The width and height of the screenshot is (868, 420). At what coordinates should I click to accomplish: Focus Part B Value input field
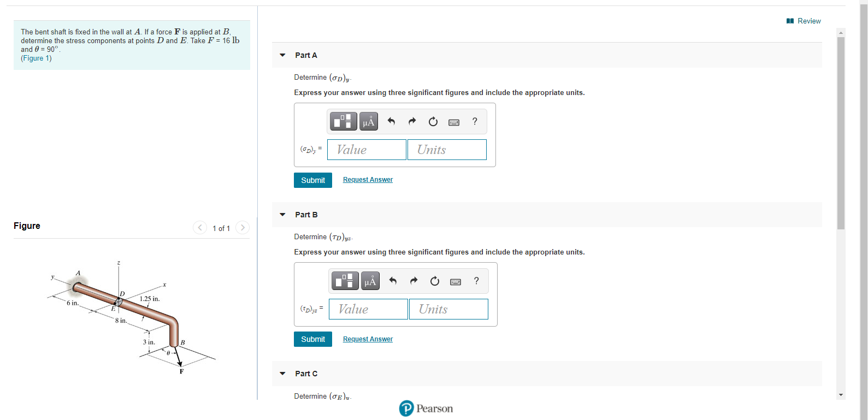click(x=368, y=309)
